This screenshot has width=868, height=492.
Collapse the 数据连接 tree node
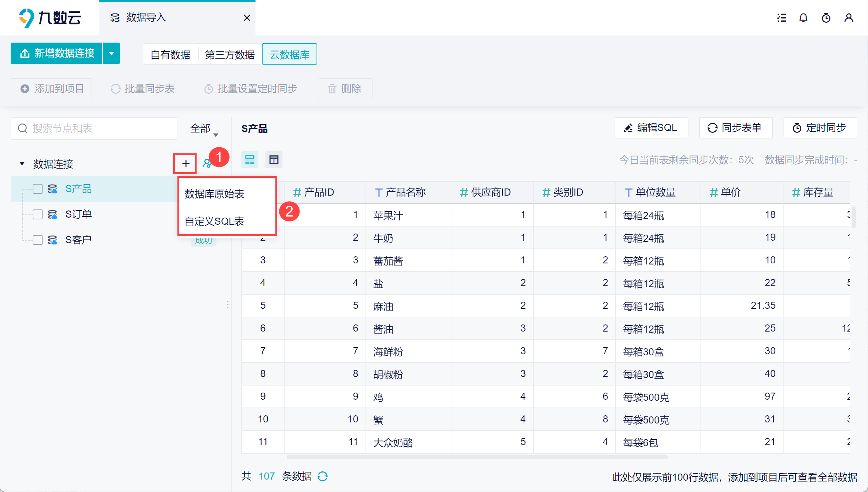22,164
